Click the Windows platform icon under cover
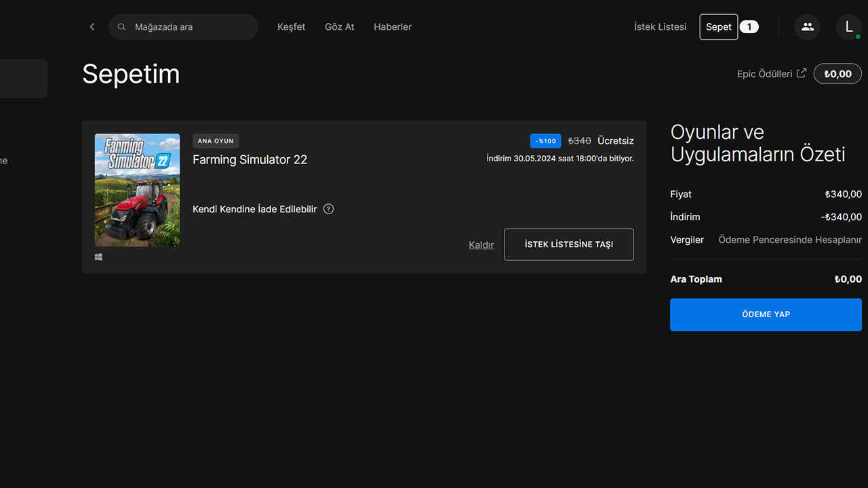This screenshot has height=488, width=868. (98, 258)
